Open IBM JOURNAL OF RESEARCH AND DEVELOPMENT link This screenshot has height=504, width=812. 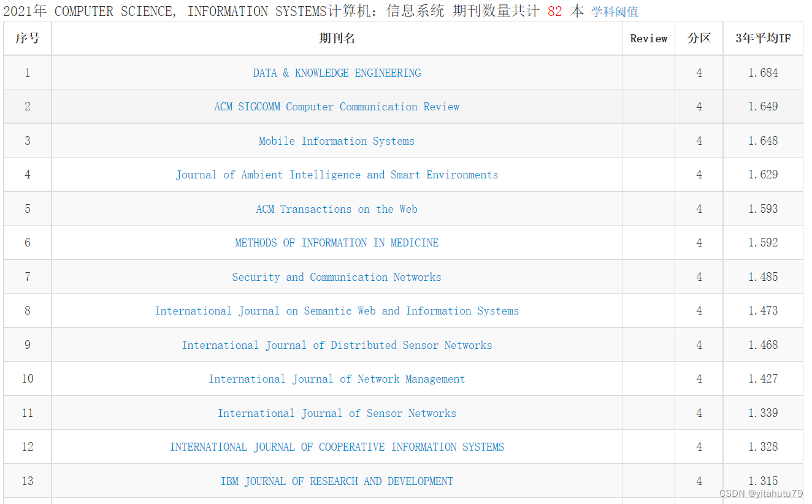[x=337, y=481]
